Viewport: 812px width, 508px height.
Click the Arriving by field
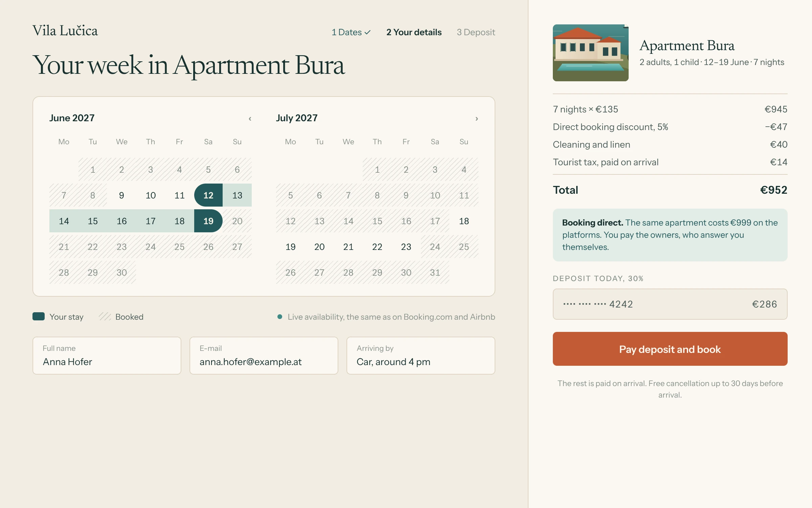click(x=421, y=356)
